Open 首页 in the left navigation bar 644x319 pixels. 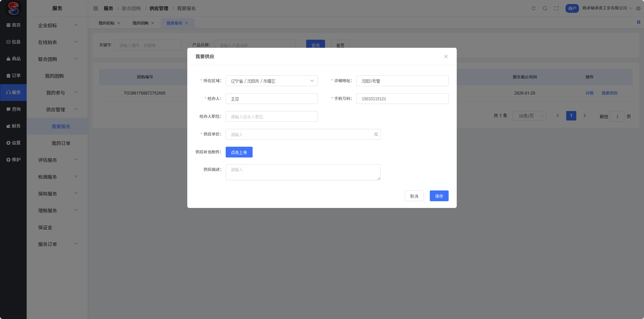point(13,25)
